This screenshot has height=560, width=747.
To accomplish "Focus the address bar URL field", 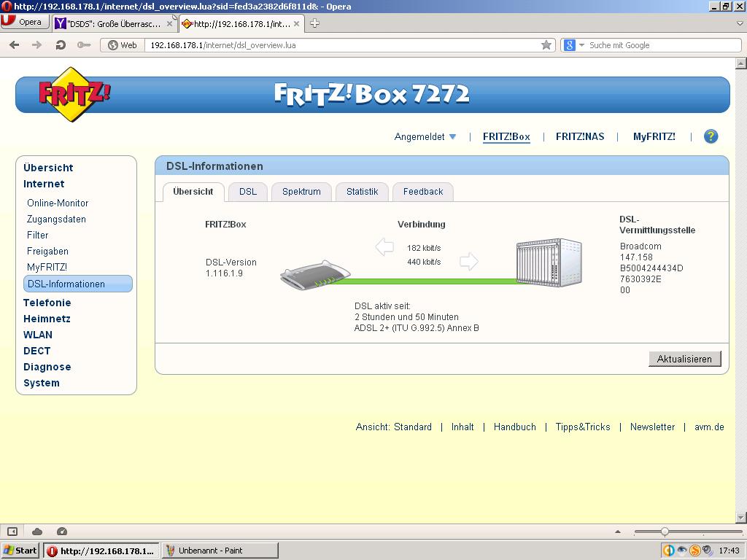I will 343,45.
